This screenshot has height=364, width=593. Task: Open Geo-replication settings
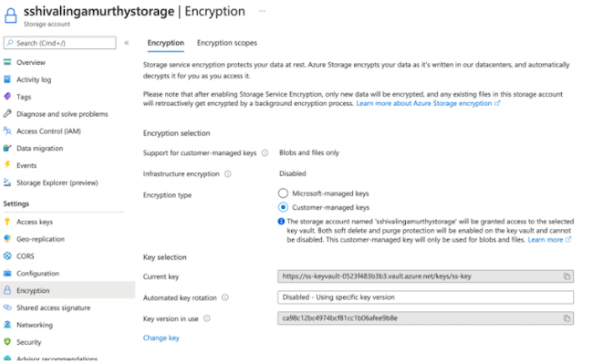40,239
